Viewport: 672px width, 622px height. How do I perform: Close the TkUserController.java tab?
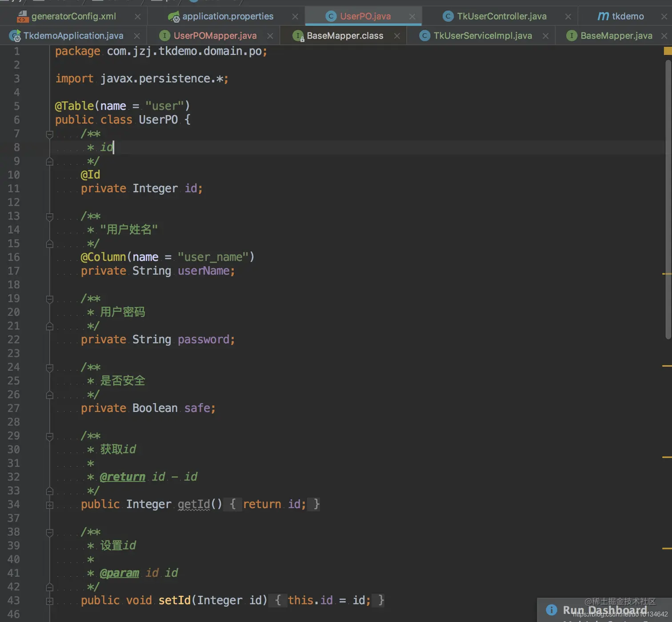pos(568,16)
